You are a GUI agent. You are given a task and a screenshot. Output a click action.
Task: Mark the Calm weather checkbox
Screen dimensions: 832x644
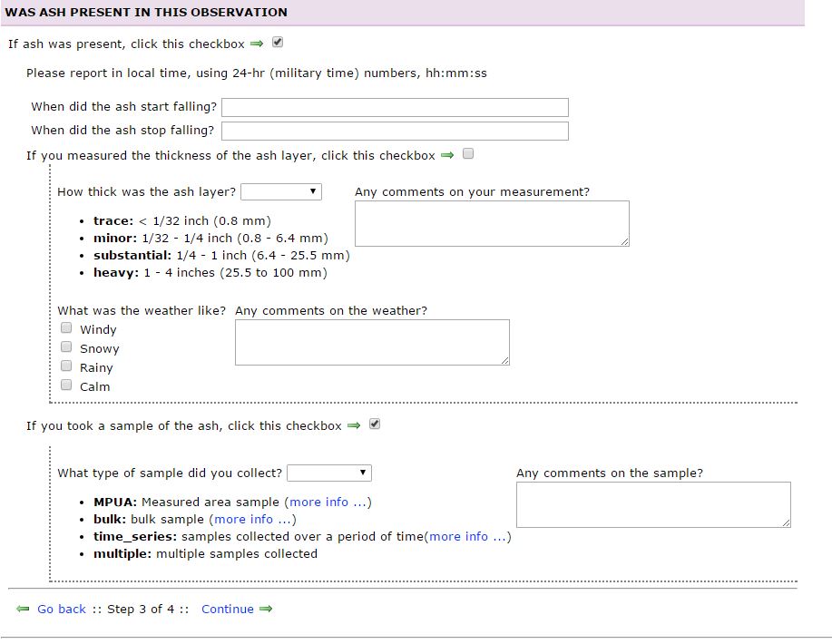coord(66,385)
